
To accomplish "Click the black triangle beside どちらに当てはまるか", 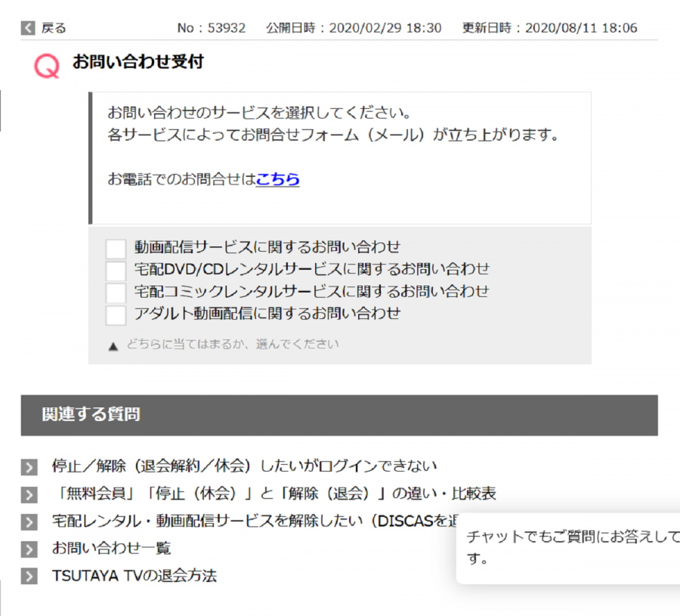I will pyautogui.click(x=113, y=346).
